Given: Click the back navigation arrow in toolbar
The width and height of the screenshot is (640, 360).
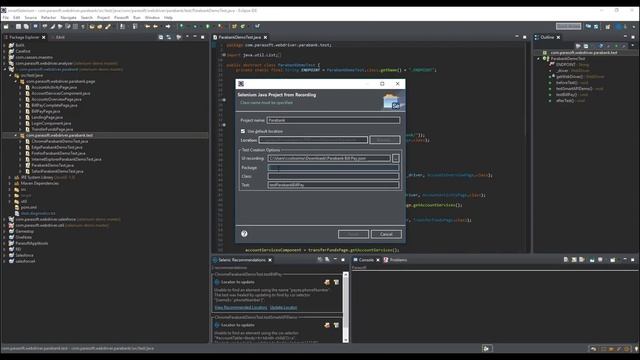Looking at the screenshot, I should pos(147,27).
